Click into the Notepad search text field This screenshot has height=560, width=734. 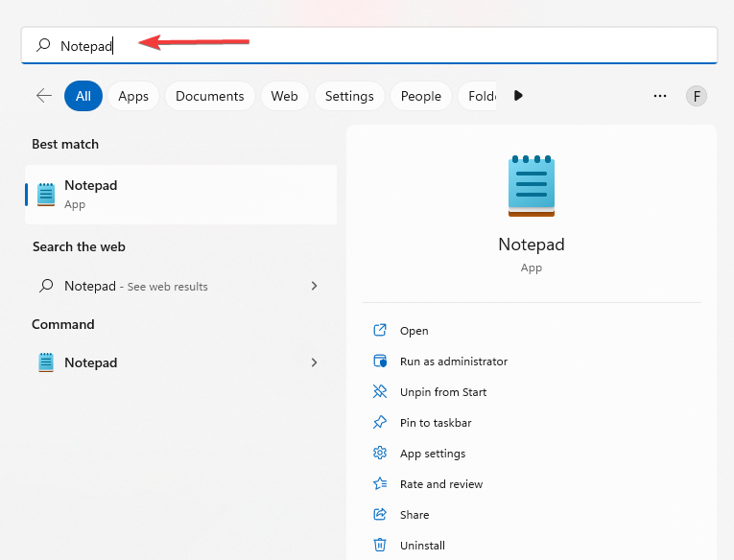(368, 45)
